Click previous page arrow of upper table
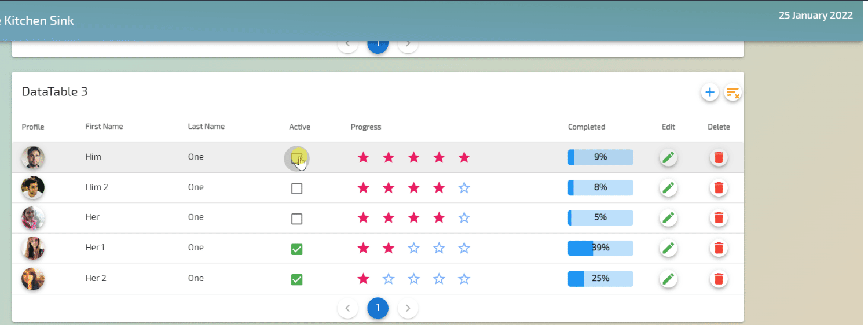 click(347, 45)
